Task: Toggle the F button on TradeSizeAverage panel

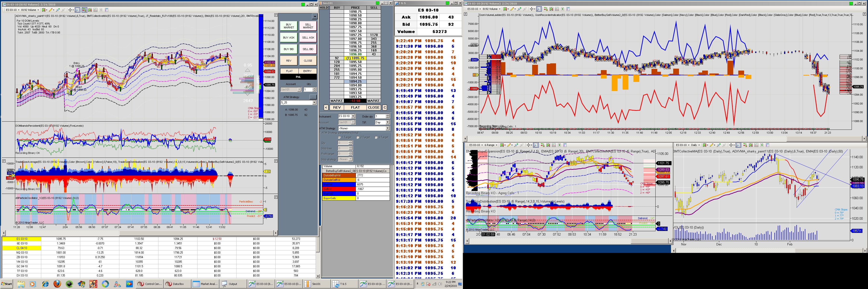Action: [x=276, y=161]
